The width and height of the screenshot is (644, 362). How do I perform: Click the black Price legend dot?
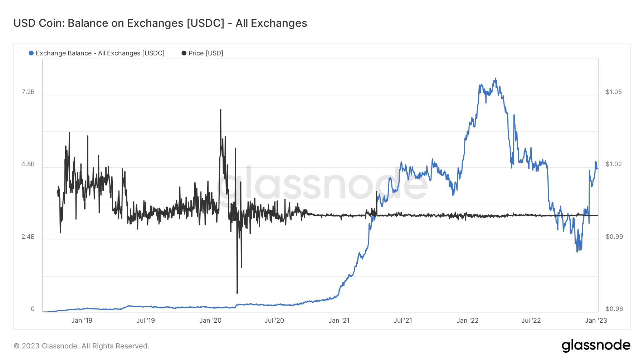[x=184, y=53]
